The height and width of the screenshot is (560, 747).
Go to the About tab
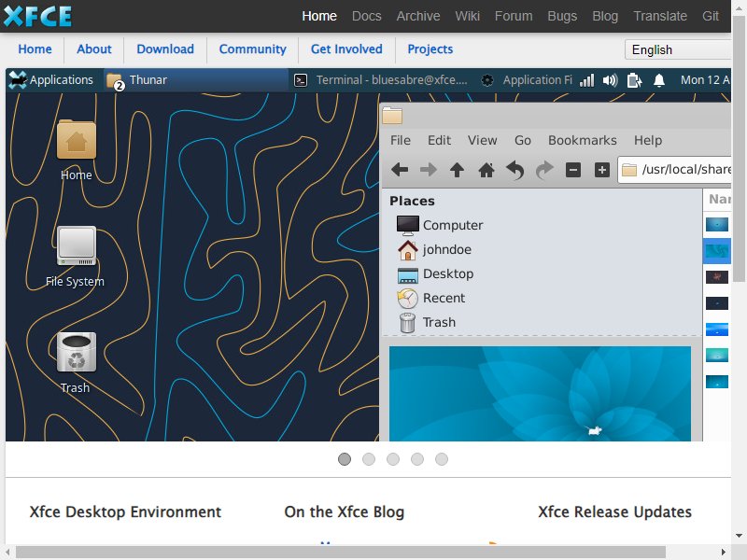click(x=94, y=49)
